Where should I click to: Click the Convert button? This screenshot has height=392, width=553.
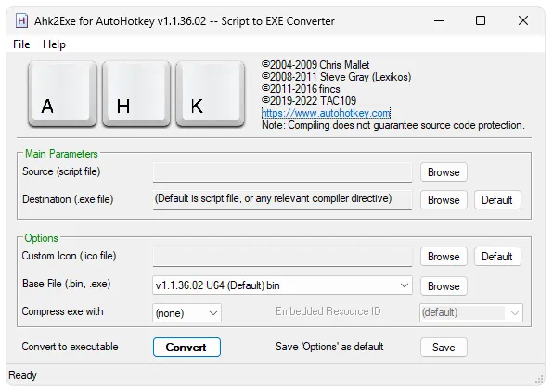pyautogui.click(x=186, y=348)
